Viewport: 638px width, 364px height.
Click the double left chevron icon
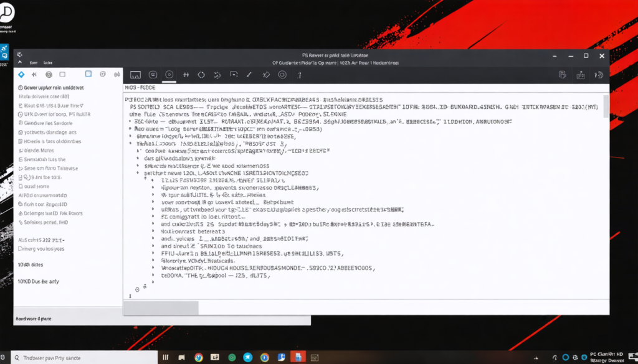[x=34, y=74]
